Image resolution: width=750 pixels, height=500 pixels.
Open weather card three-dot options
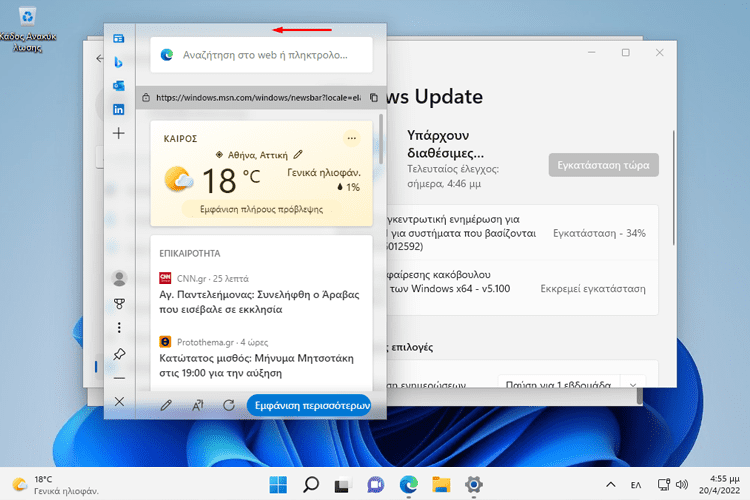coord(352,138)
